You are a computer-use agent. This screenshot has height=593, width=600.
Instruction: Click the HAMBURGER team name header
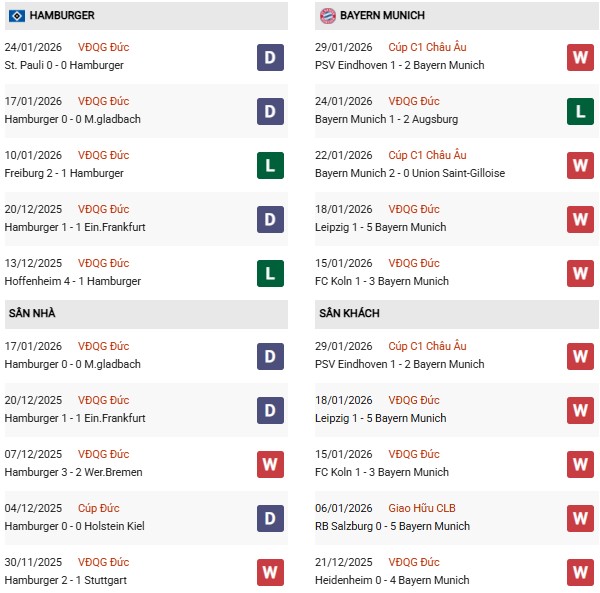click(62, 16)
